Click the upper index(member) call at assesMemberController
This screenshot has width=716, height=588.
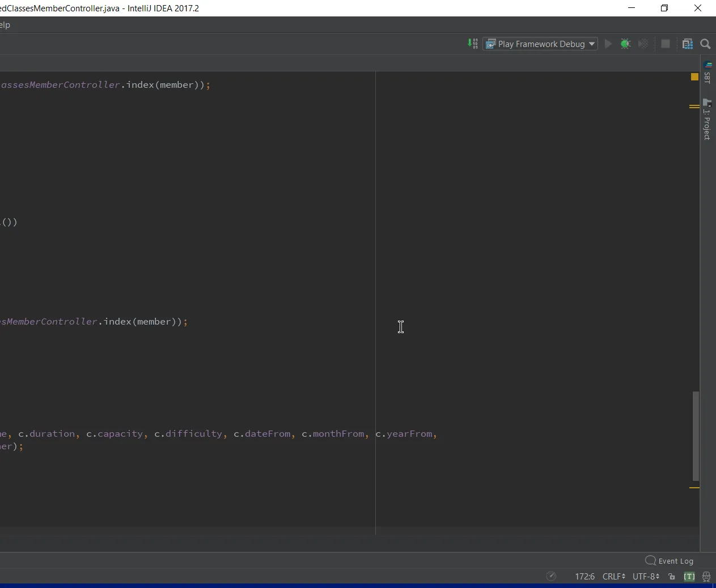pos(165,85)
